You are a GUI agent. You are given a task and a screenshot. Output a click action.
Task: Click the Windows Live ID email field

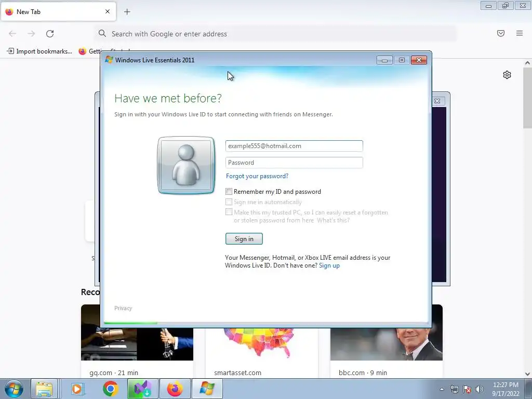pos(294,146)
